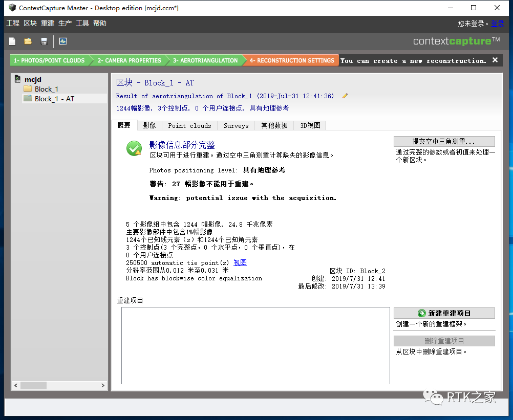Switch to the 影像 tab

149,125
